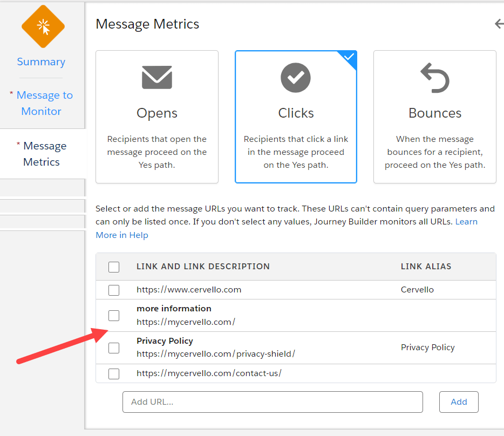This screenshot has height=436, width=504.
Task: Check the box for https://www.cervello.com
Action: click(114, 290)
